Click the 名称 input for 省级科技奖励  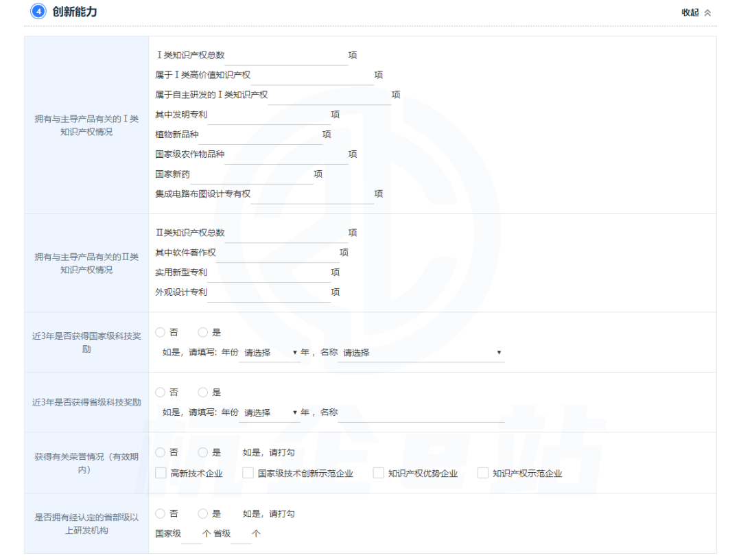(421, 413)
